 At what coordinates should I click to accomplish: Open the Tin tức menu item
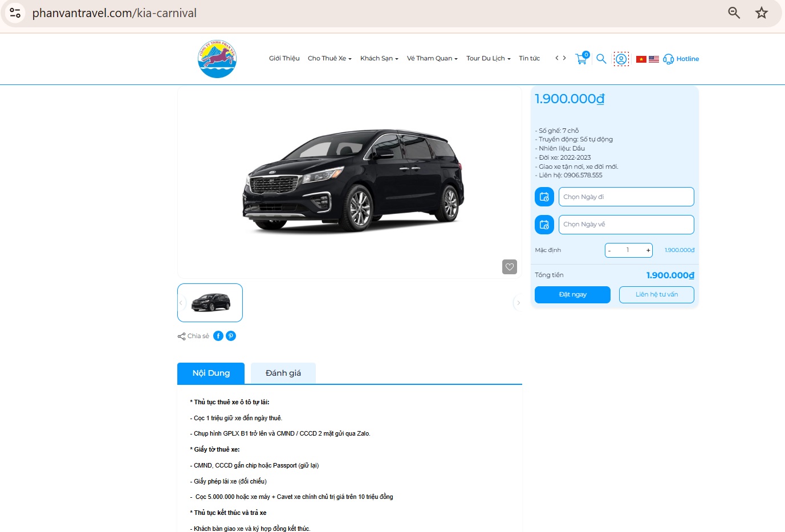[529, 58]
